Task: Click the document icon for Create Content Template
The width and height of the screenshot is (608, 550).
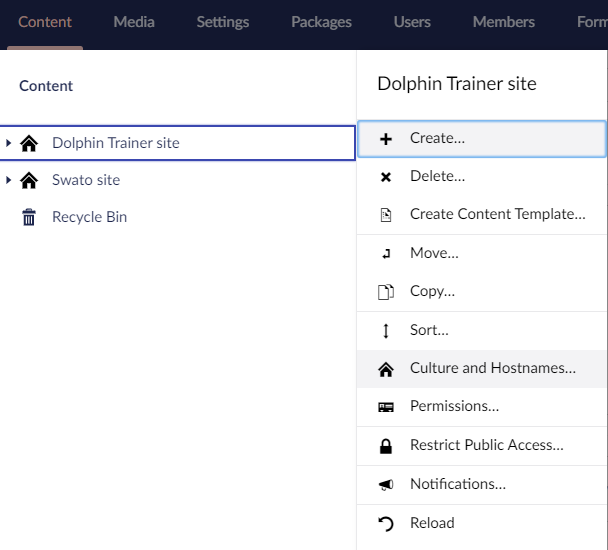Action: click(386, 215)
